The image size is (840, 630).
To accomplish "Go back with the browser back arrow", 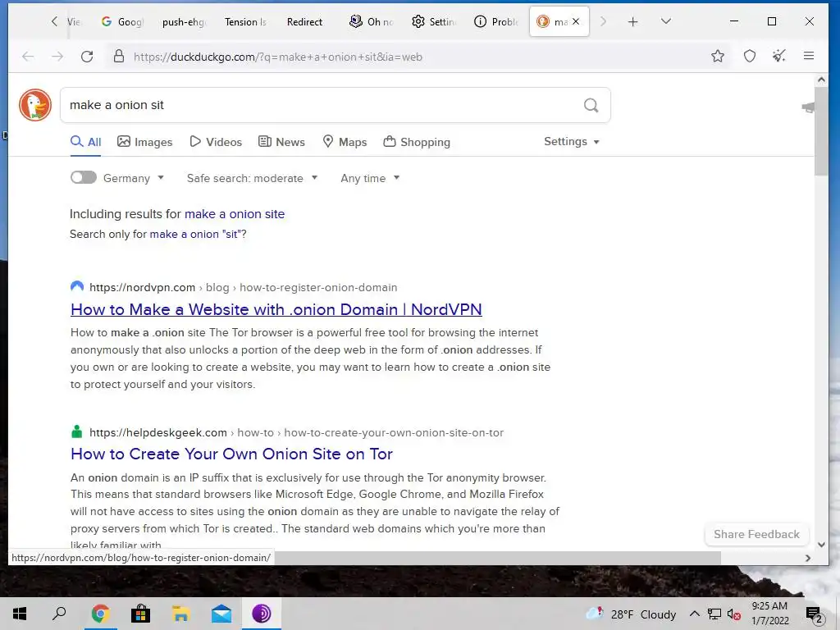I will [x=28, y=57].
